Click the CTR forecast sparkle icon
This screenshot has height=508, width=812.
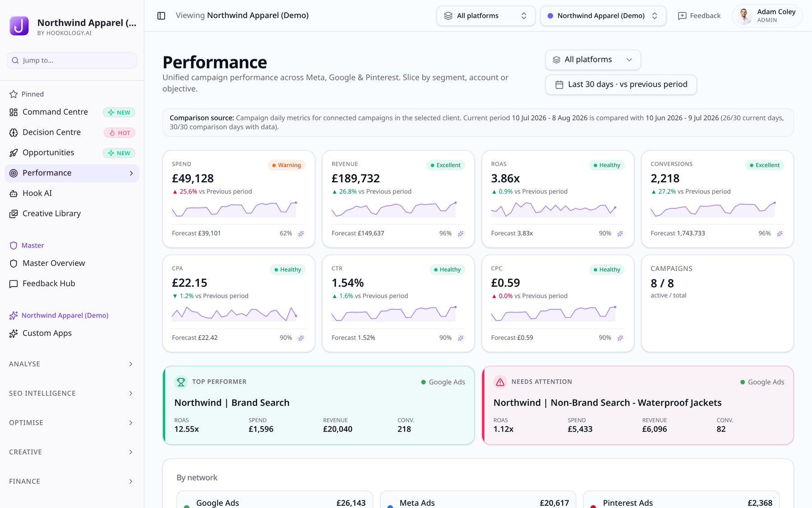(461, 338)
